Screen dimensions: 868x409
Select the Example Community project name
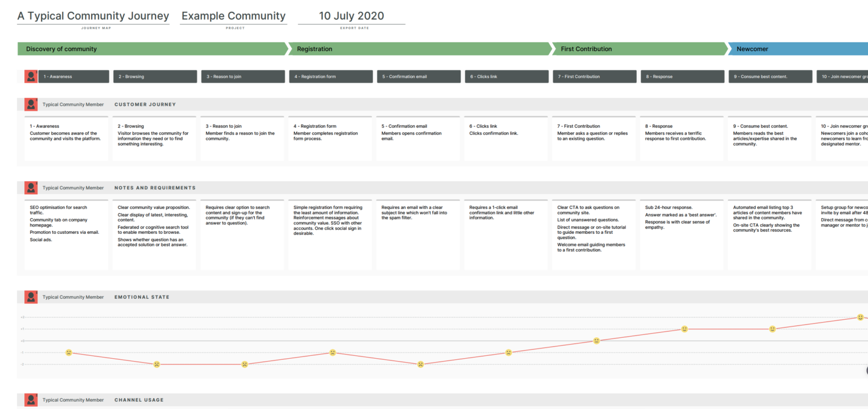point(233,16)
